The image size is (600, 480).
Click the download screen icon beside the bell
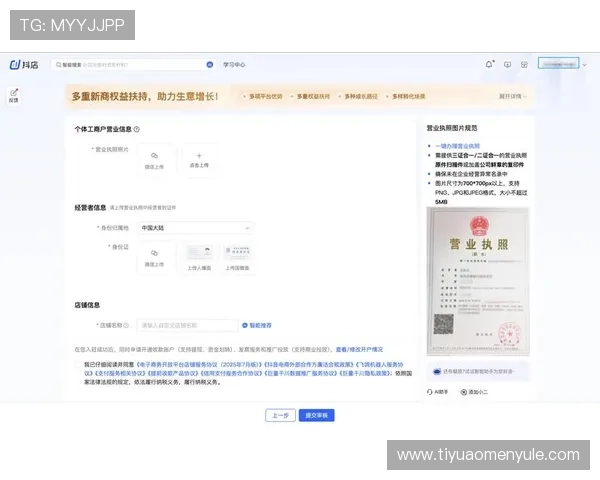click(507, 65)
